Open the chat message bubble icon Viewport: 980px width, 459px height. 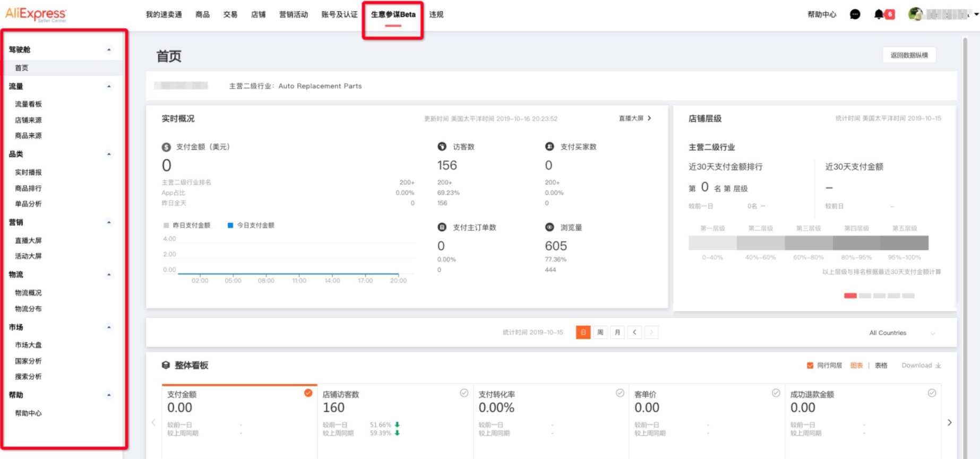(x=855, y=14)
